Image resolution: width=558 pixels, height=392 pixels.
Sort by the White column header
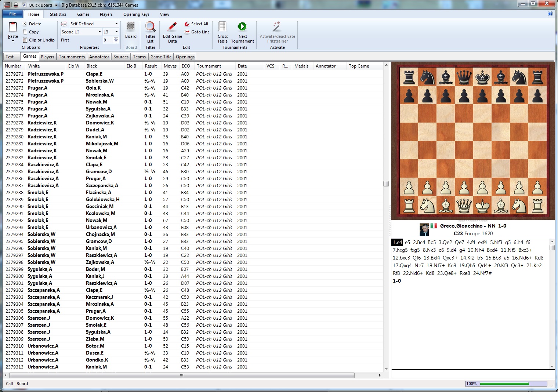pos(46,66)
